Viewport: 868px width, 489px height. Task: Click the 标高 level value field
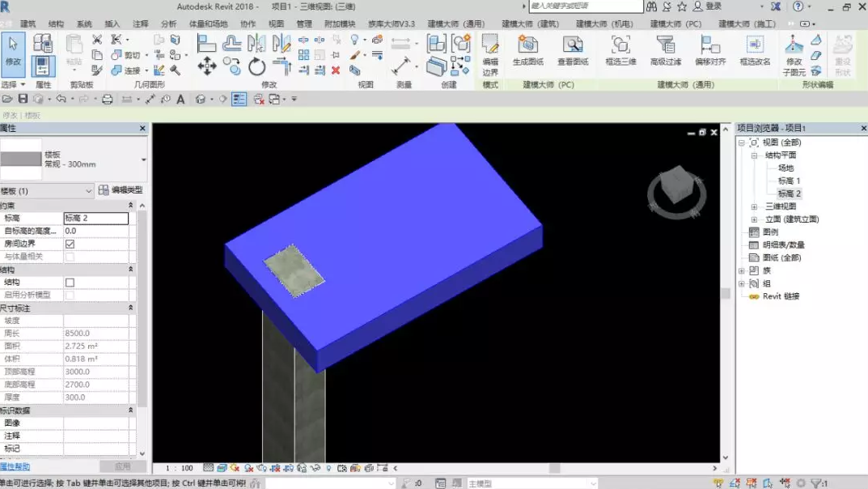point(95,218)
